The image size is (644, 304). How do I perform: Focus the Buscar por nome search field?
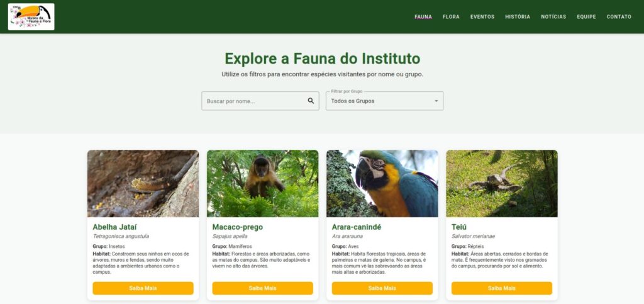coord(260,101)
